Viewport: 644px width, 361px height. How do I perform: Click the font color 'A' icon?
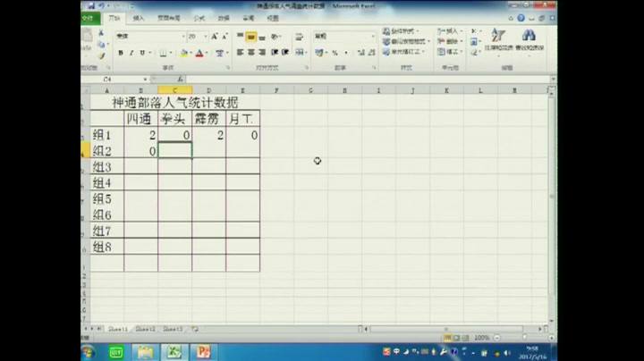pyautogui.click(x=199, y=53)
